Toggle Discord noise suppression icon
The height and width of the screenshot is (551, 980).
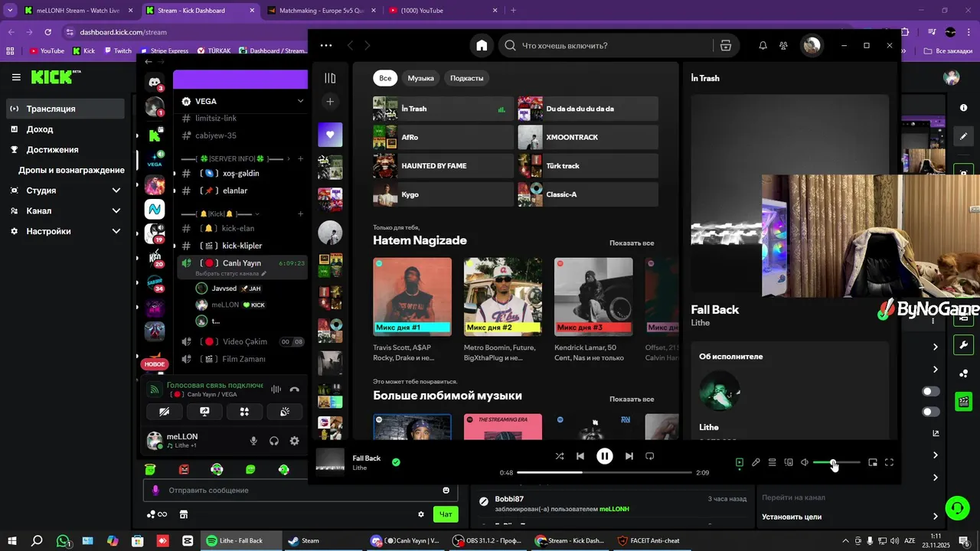click(x=276, y=390)
